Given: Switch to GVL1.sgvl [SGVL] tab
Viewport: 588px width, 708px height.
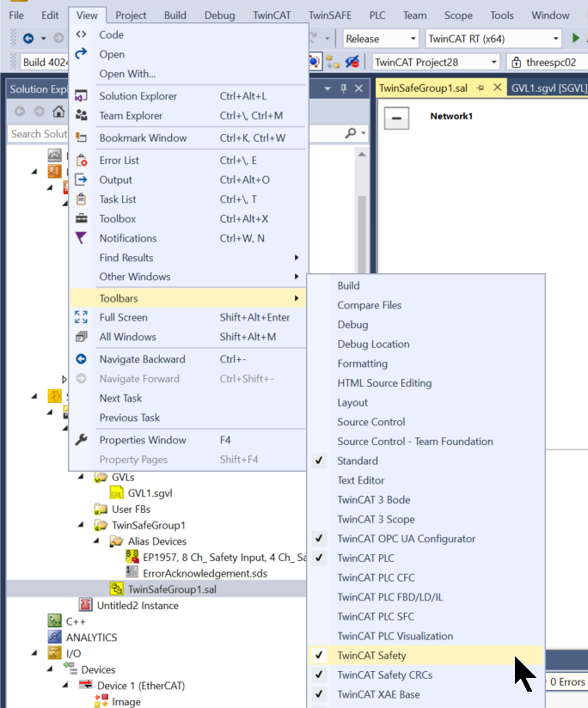Looking at the screenshot, I should coord(548,88).
